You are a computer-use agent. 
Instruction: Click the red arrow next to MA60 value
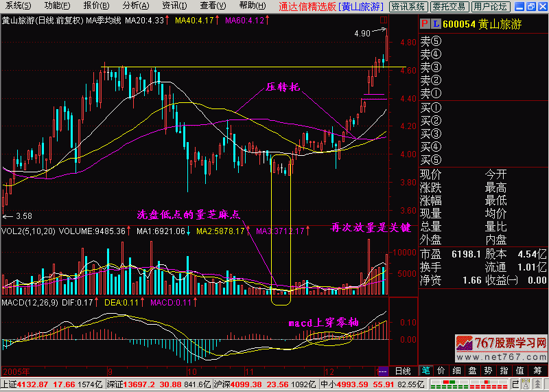point(267,20)
